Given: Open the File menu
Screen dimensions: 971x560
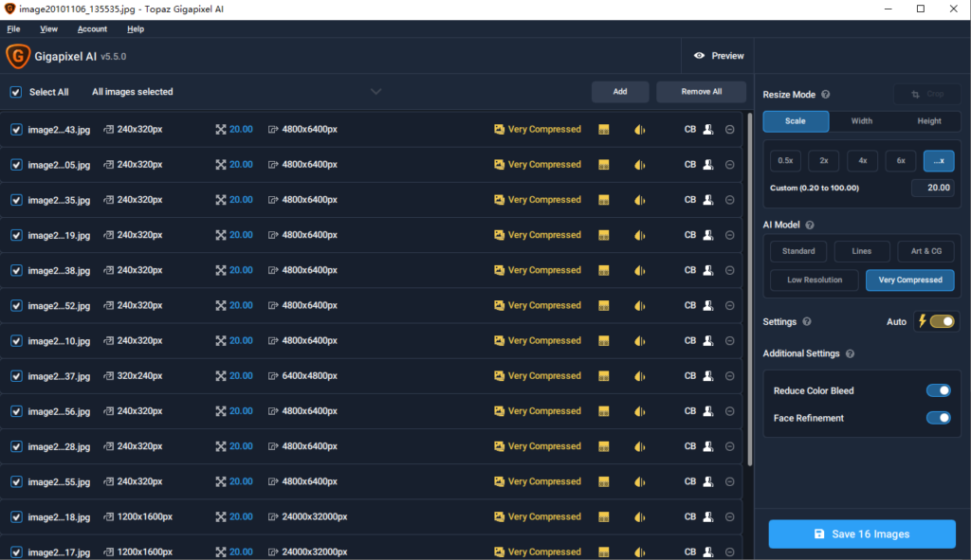Looking at the screenshot, I should click(13, 29).
